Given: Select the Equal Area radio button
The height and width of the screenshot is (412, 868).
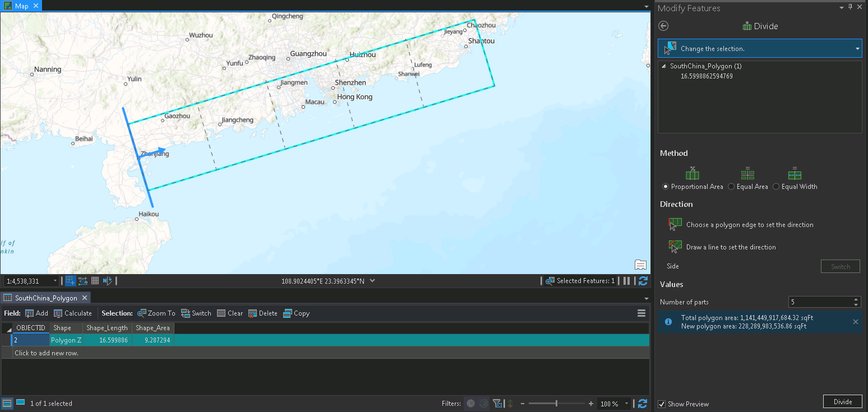Looking at the screenshot, I should pos(731,187).
